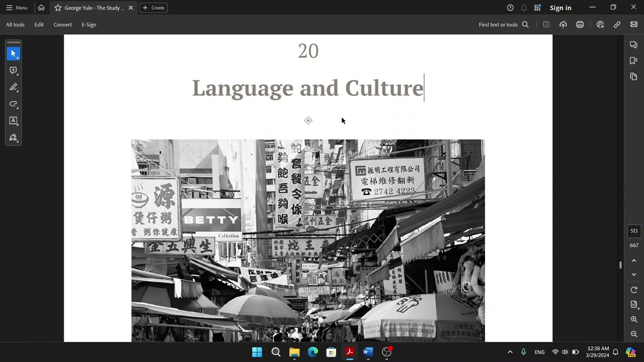644x362 pixels.
Task: Open the Comments panel icon
Action: click(x=634, y=45)
